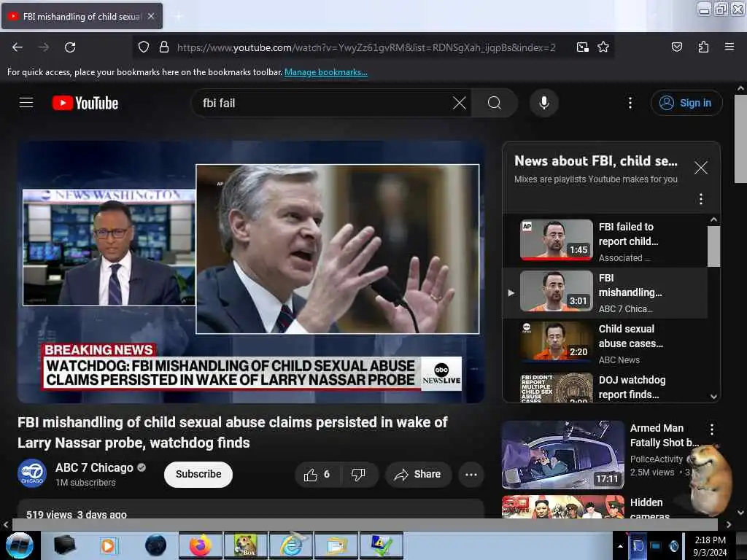Screen dimensions: 747x560
Task: Expand description showing 519 views
Action: pos(251,510)
